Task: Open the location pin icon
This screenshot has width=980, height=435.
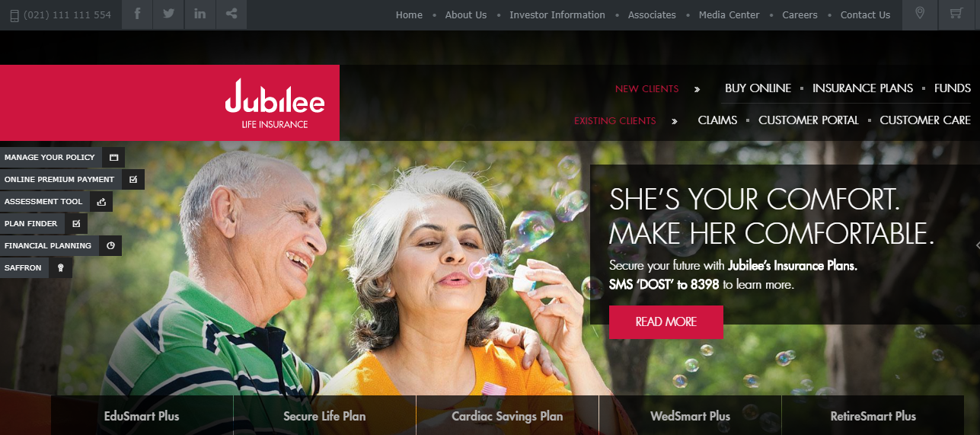Action: tap(920, 14)
